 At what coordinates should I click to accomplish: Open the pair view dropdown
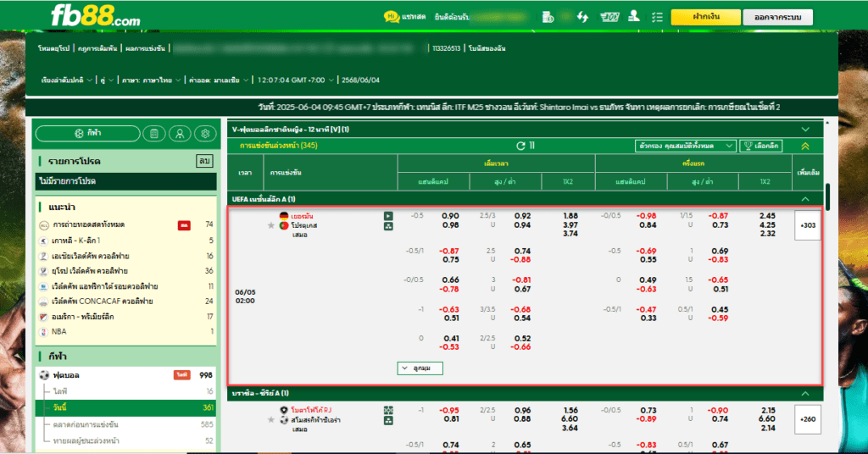point(107,80)
